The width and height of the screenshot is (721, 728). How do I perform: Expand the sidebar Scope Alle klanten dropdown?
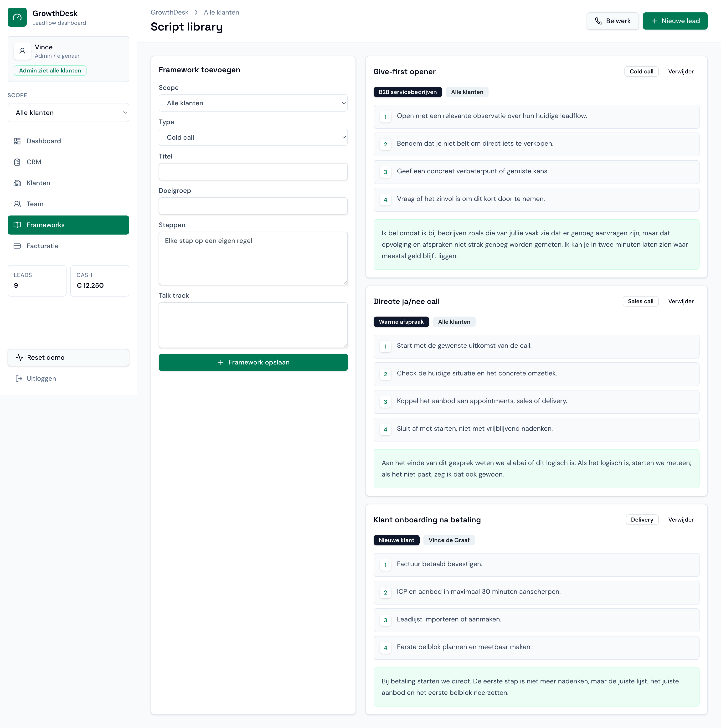(x=68, y=113)
